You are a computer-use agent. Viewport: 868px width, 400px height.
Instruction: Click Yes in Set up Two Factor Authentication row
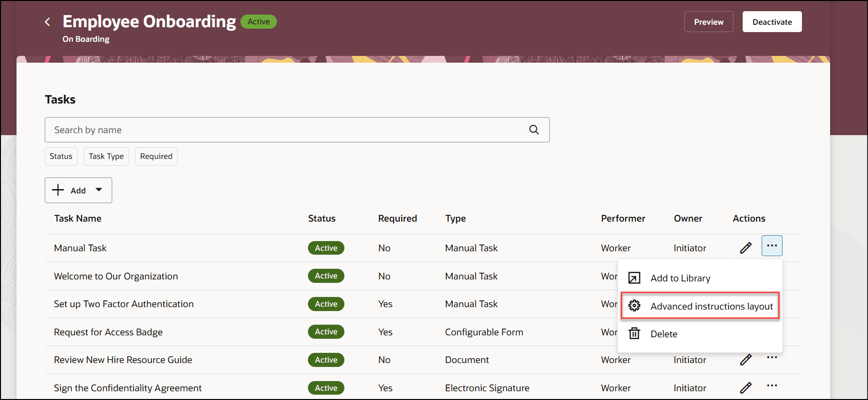pyautogui.click(x=385, y=304)
